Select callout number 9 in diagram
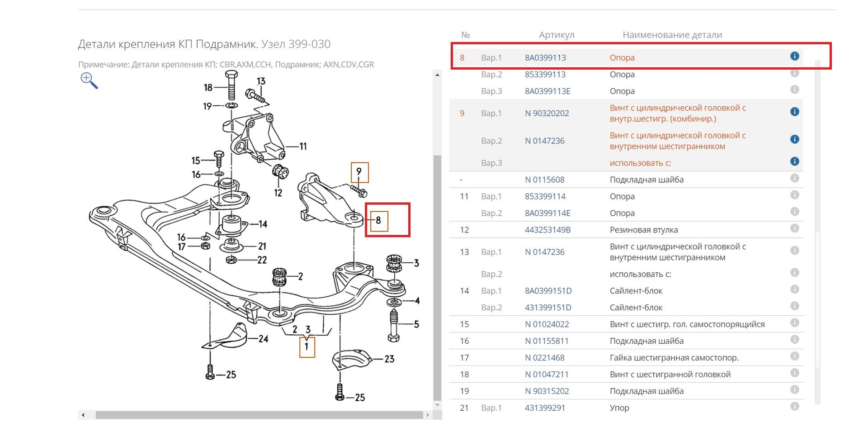This screenshot has width=868, height=422. 359,172
